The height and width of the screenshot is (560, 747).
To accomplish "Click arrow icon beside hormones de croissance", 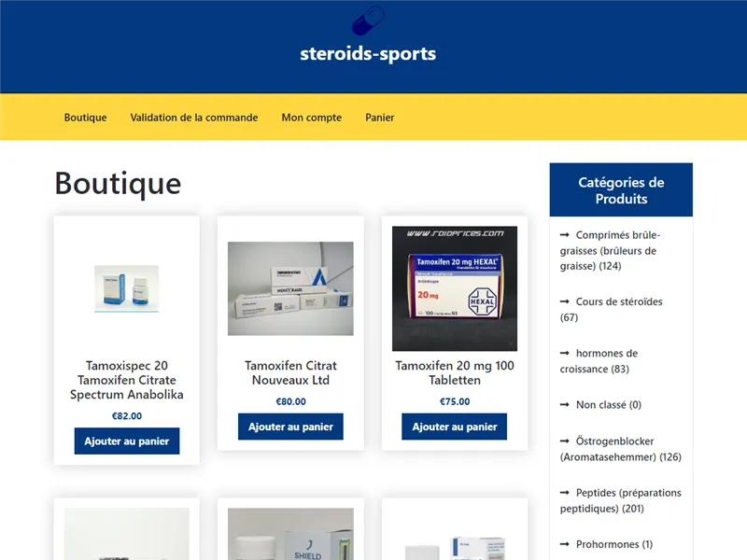I will click(564, 353).
